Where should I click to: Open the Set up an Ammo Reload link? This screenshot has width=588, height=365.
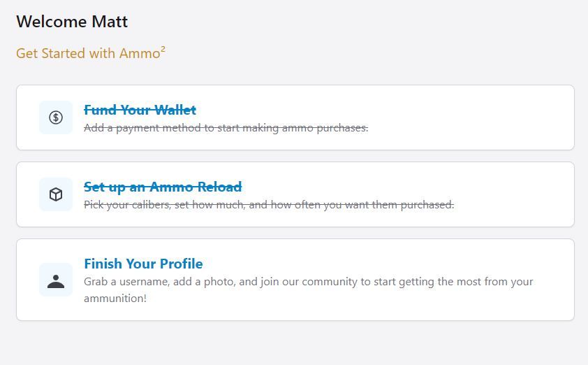163,187
